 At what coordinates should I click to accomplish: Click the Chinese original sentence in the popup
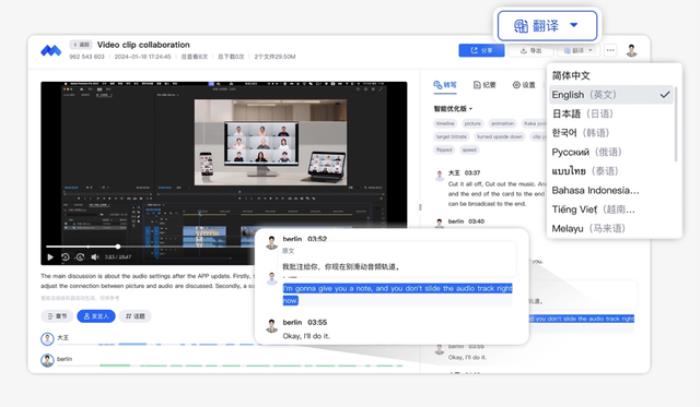(341, 267)
